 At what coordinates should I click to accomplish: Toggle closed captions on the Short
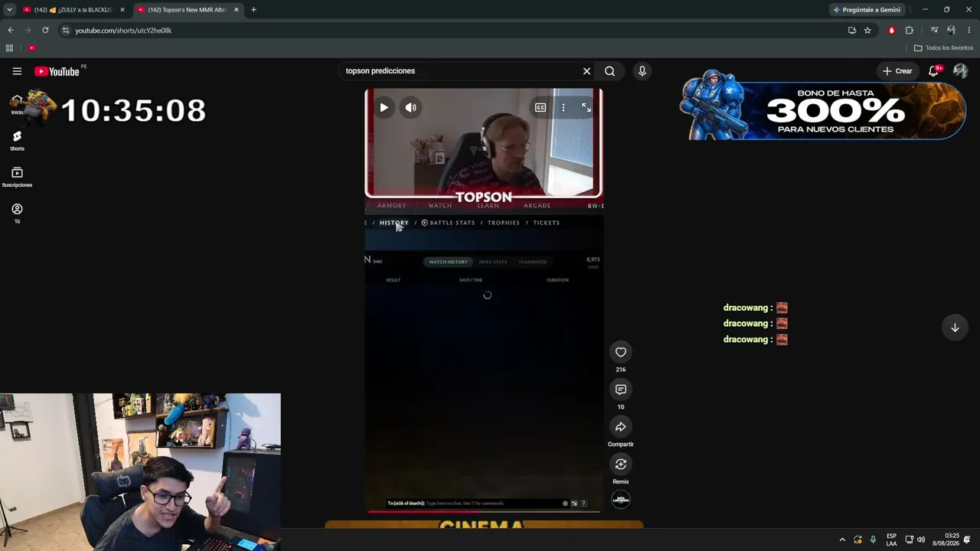click(541, 108)
